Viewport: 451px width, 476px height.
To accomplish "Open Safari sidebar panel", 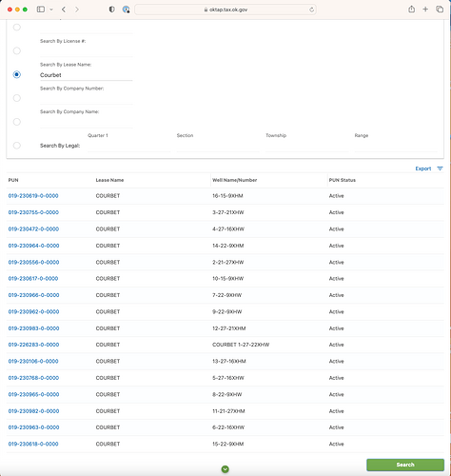I will point(41,10).
